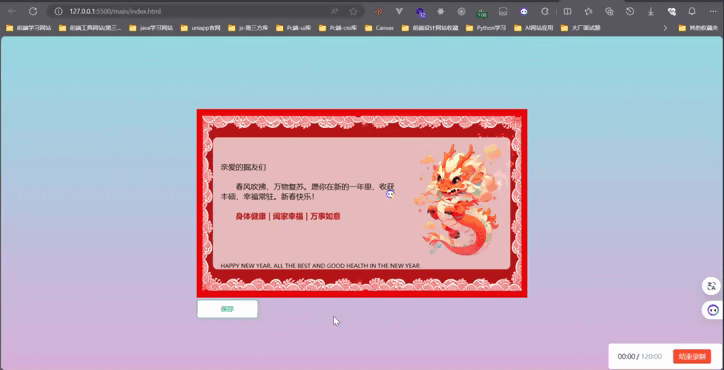The height and width of the screenshot is (370, 724).
Task: Open the browser extensions puzzle icon
Action: pyautogui.click(x=545, y=12)
